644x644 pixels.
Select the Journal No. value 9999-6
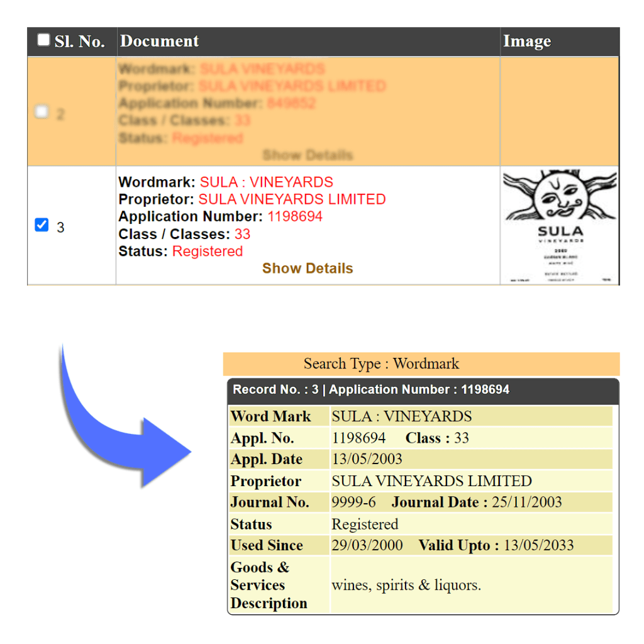pos(353,502)
